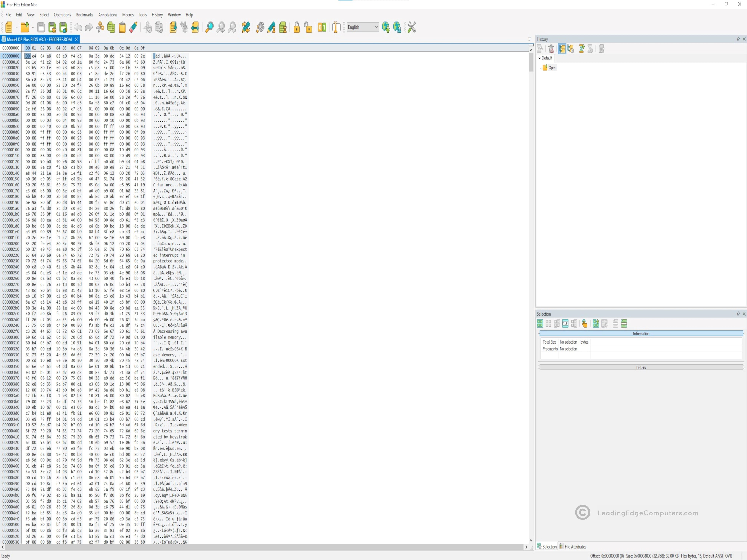Toggle OVR overwrite mode in status bar
The height and width of the screenshot is (560, 747).
tap(728, 556)
